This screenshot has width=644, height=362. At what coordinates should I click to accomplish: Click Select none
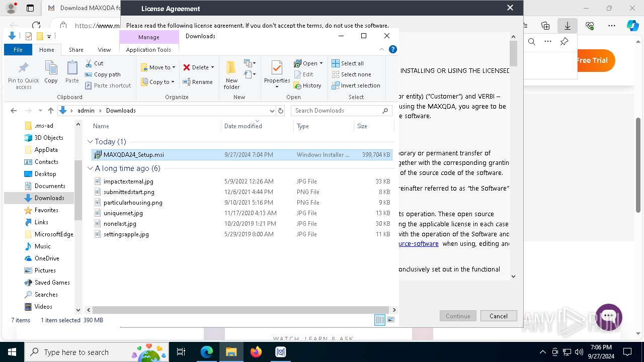pos(351,74)
